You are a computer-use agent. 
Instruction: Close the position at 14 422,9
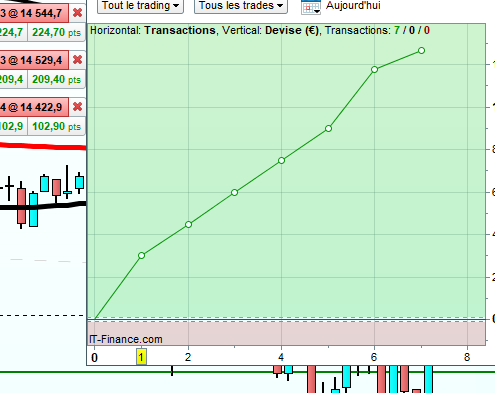(x=78, y=107)
